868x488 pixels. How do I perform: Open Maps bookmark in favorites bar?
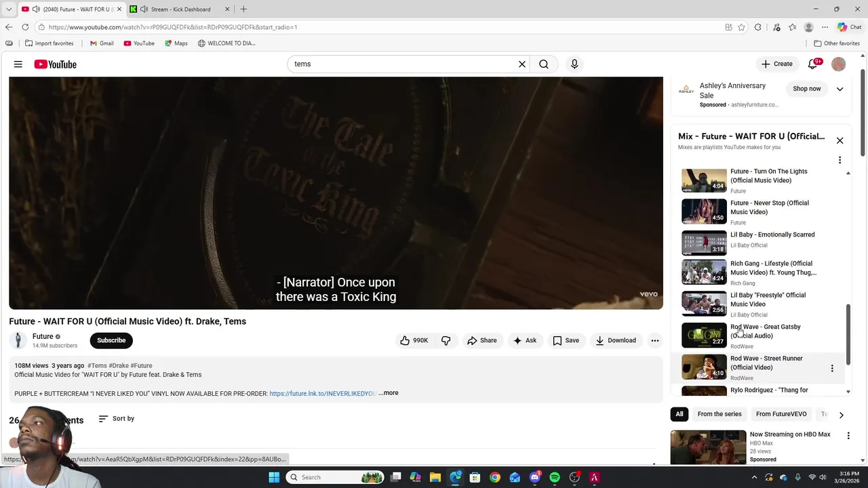click(x=176, y=43)
